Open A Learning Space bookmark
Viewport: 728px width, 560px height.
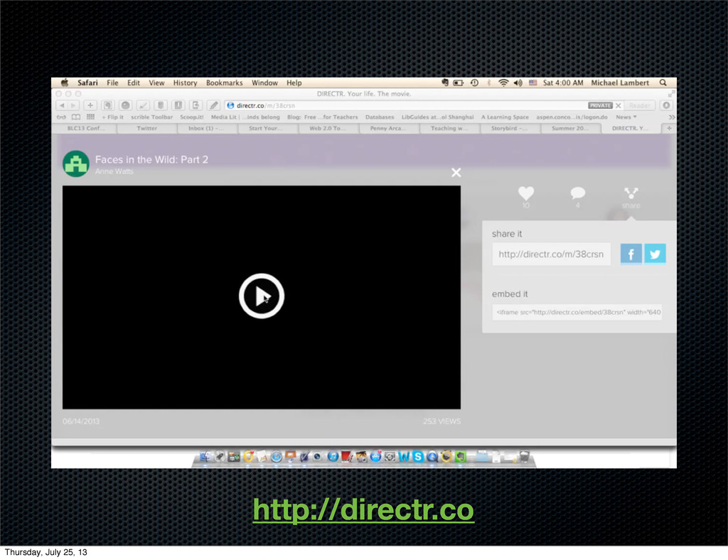[x=505, y=117]
